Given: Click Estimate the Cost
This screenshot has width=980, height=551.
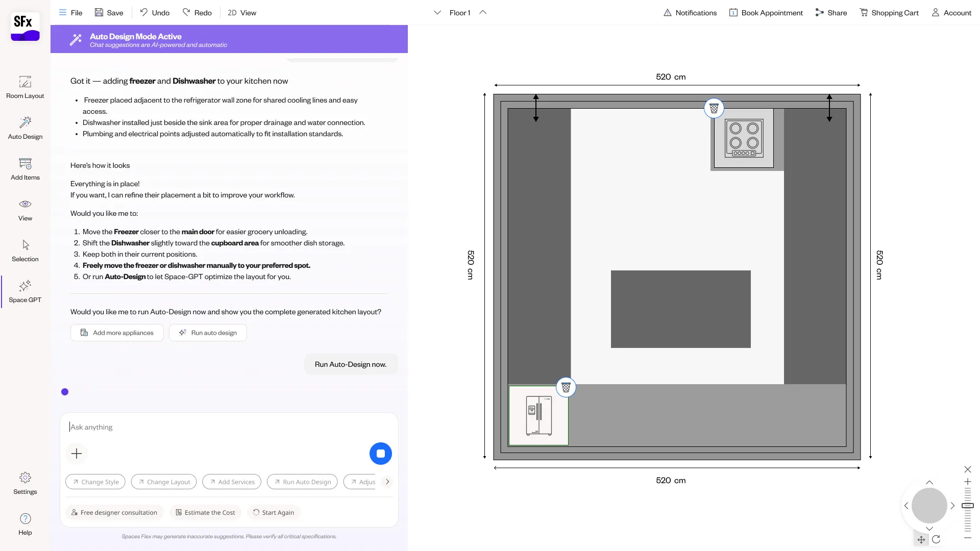Looking at the screenshot, I should point(205,512).
